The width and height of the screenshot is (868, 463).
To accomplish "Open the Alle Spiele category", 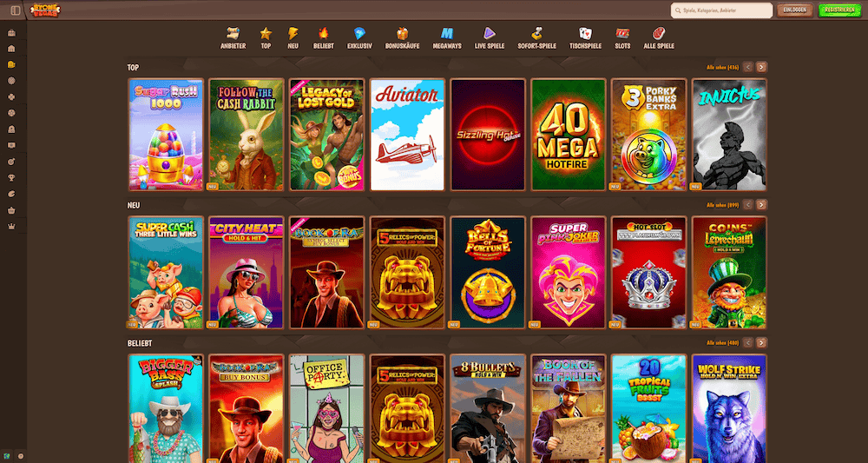I will point(659,38).
